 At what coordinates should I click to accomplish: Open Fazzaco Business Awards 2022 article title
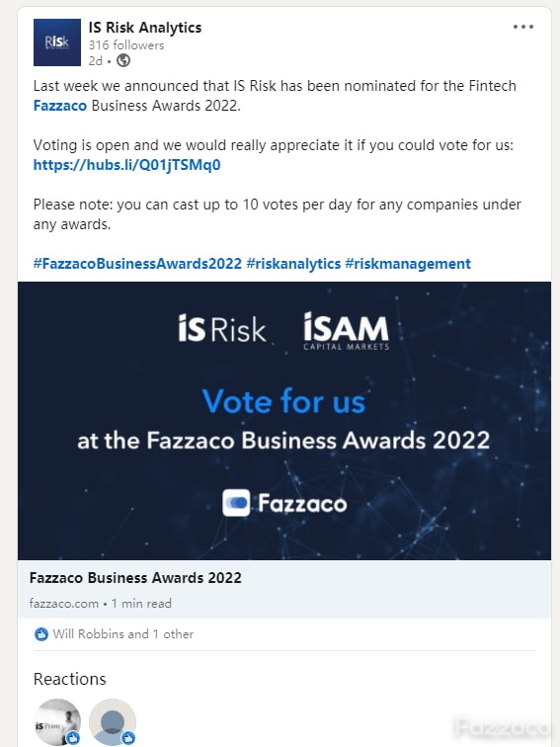[x=135, y=578]
